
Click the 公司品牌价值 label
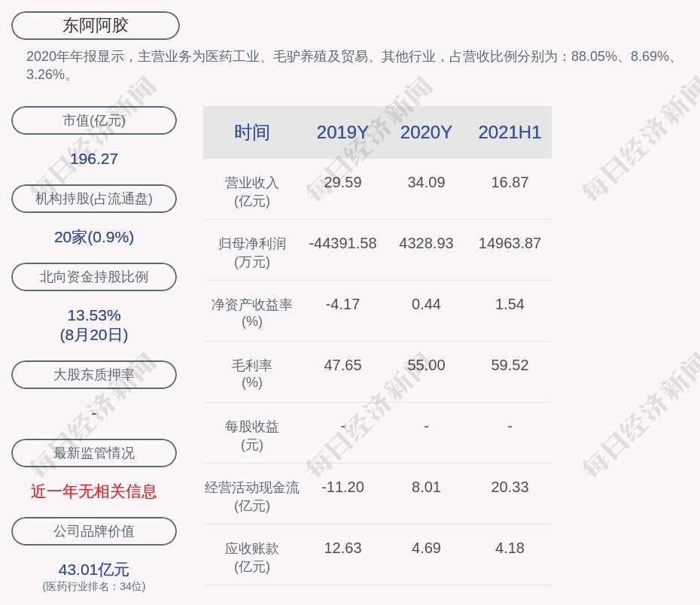(x=94, y=531)
